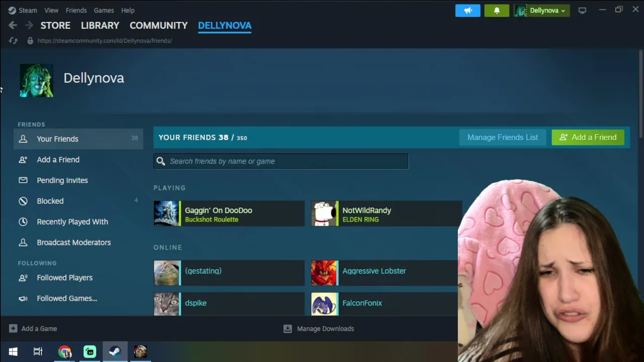Open the green notifications bell

pos(497,10)
